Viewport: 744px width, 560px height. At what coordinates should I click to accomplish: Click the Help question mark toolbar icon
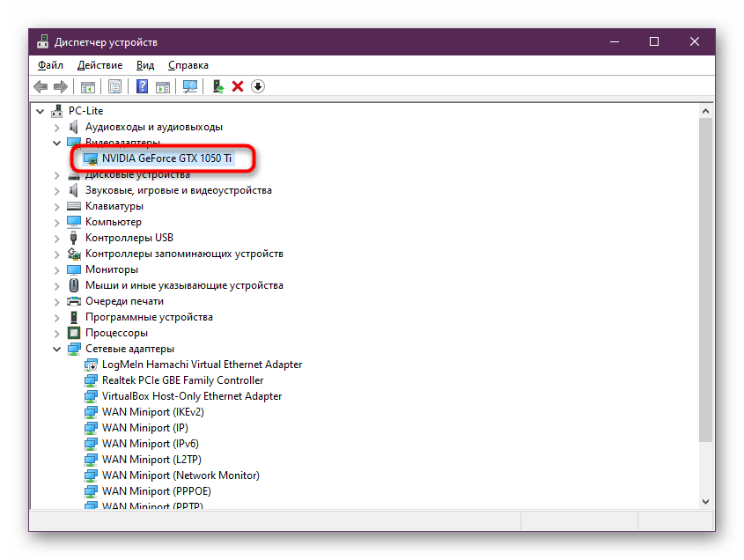point(142,86)
